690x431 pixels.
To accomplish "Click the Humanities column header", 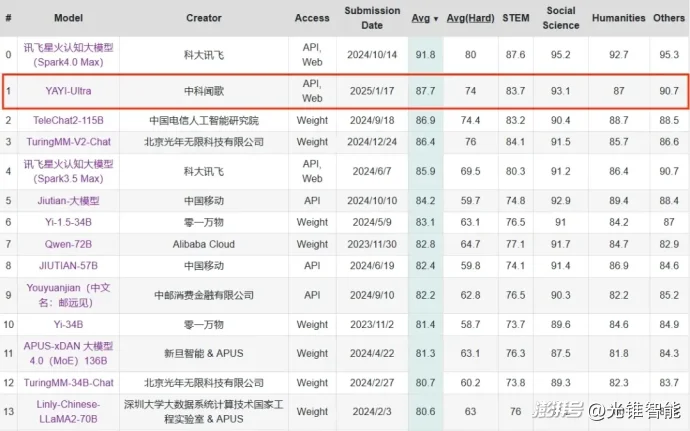I will pos(617,18).
